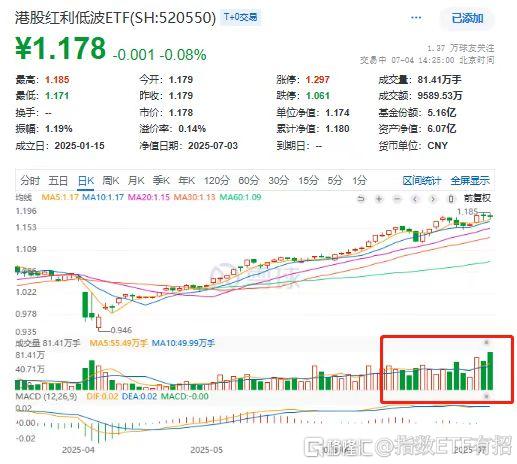
Task: Open the three-dot more options menu
Action: pyautogui.click(x=416, y=18)
